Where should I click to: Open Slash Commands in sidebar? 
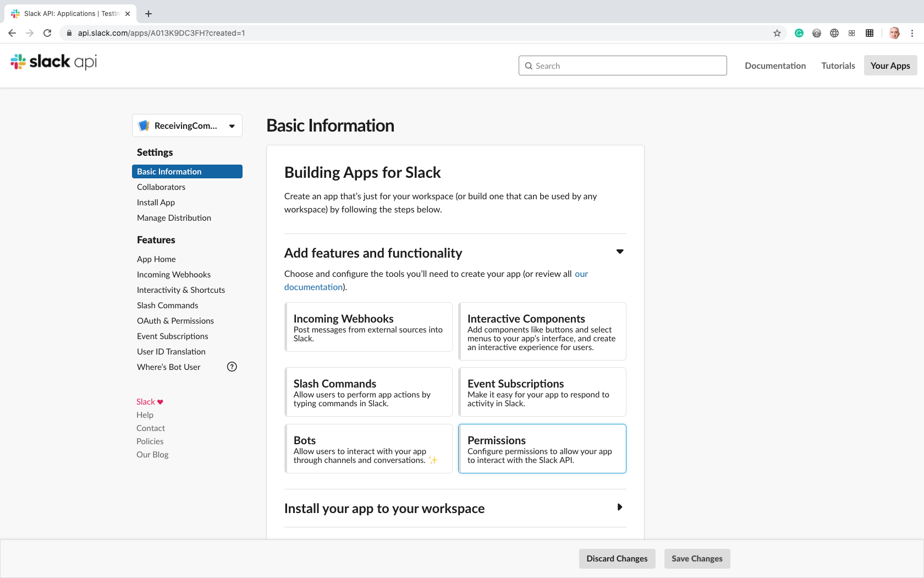tap(167, 306)
